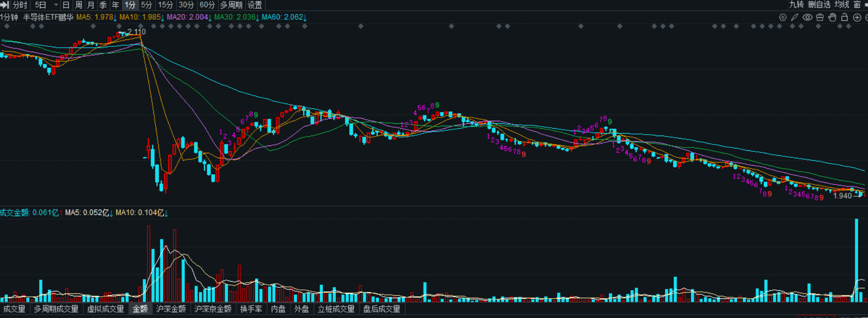Screen dimensions: 868x318
Task: Click the MA30: 2.036 indicator label
Action: coord(237,17)
